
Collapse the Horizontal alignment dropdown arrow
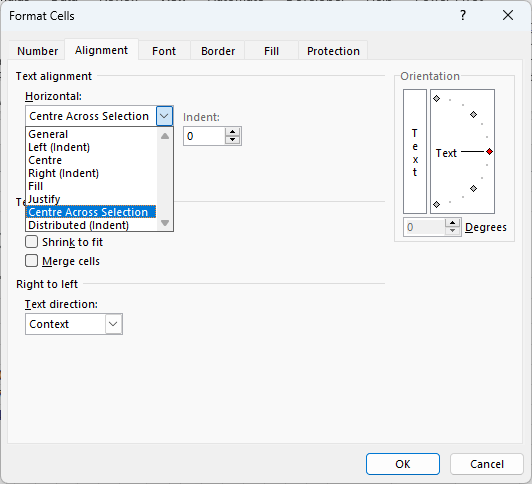[x=164, y=116]
